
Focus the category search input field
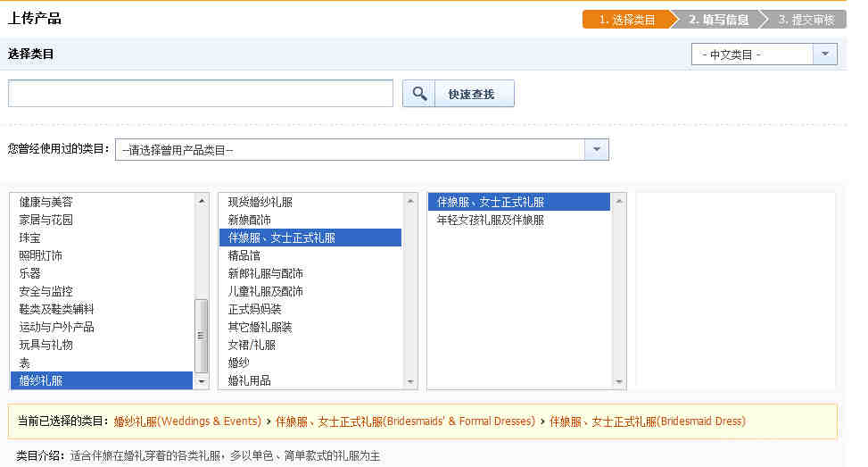[x=201, y=94]
